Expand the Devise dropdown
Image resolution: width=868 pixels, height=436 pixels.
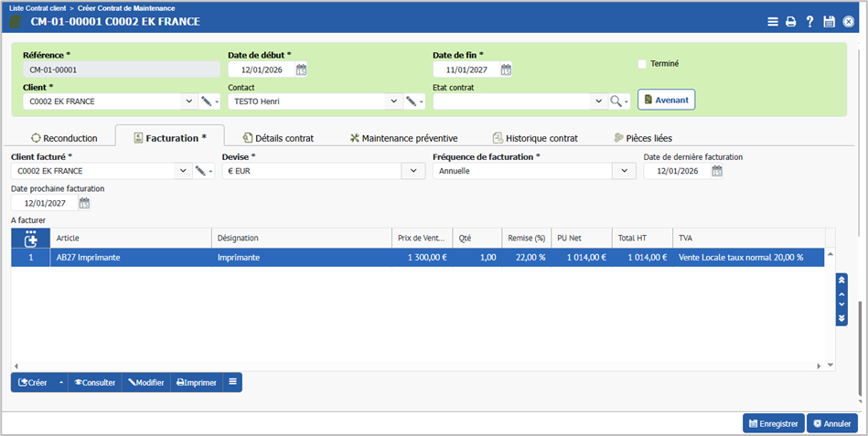[x=414, y=171]
